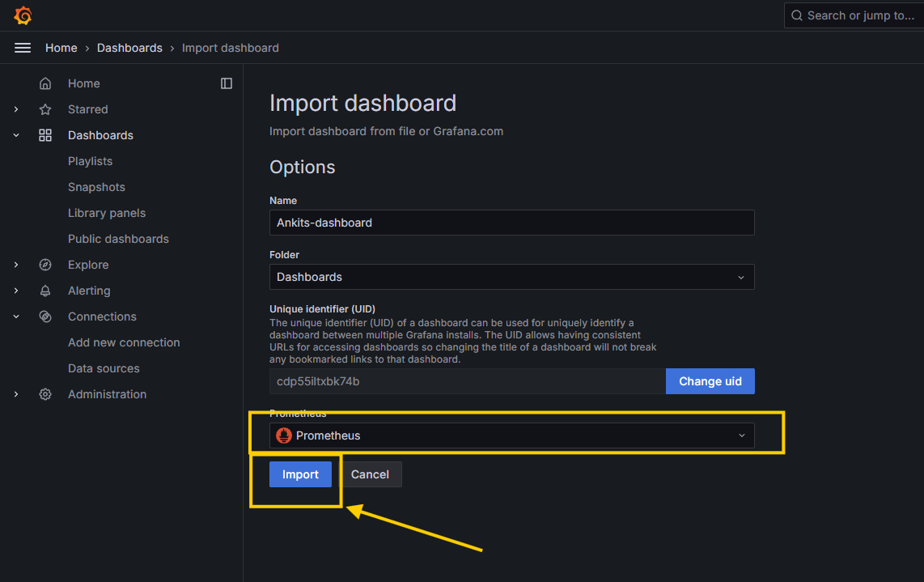Click the Connections icon in sidebar
Image resolution: width=924 pixels, height=582 pixels.
tap(45, 316)
